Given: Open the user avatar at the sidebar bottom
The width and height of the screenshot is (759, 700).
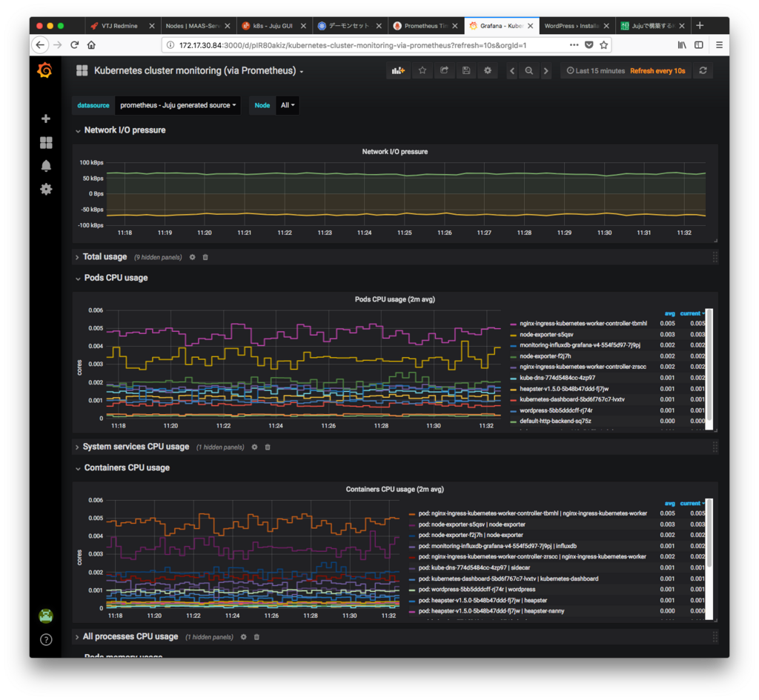Looking at the screenshot, I should pos(46,616).
